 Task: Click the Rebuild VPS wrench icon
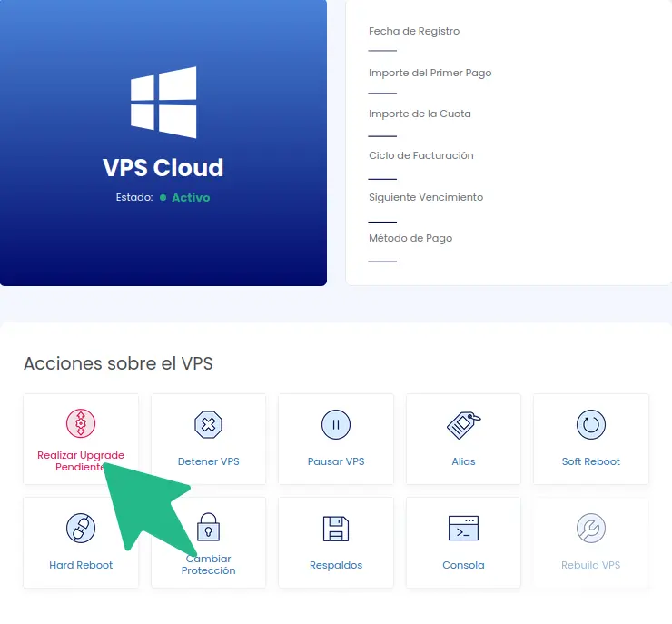click(x=591, y=528)
